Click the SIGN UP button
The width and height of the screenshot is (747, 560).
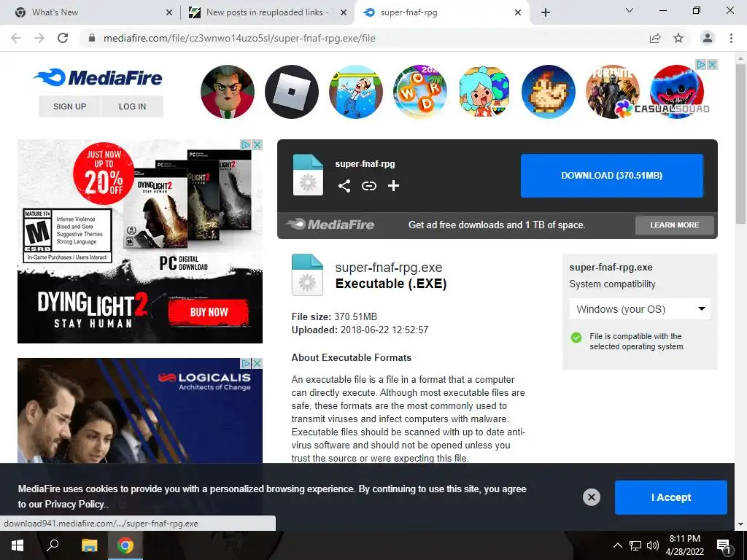(69, 106)
